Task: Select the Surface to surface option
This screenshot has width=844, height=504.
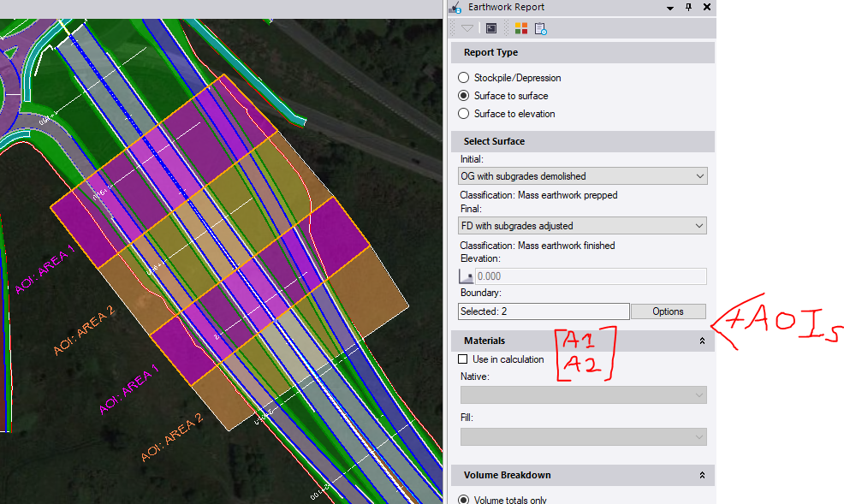Action: (x=464, y=96)
